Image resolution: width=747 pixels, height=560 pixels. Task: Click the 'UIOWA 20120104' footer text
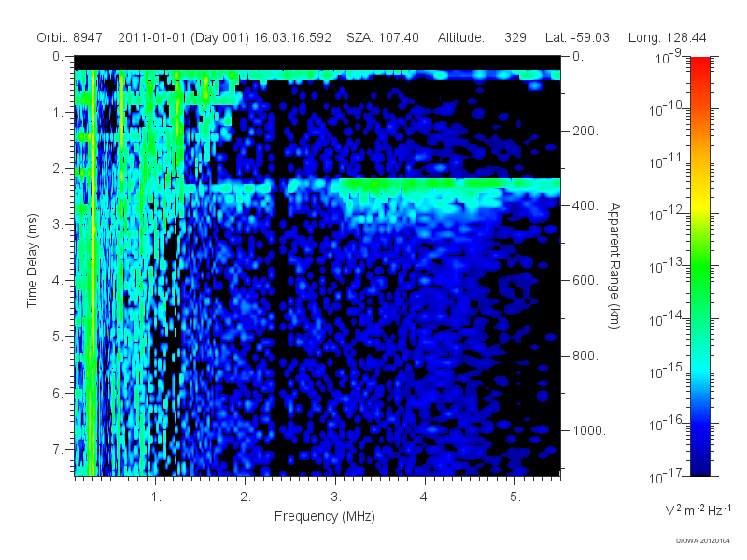tap(703, 540)
